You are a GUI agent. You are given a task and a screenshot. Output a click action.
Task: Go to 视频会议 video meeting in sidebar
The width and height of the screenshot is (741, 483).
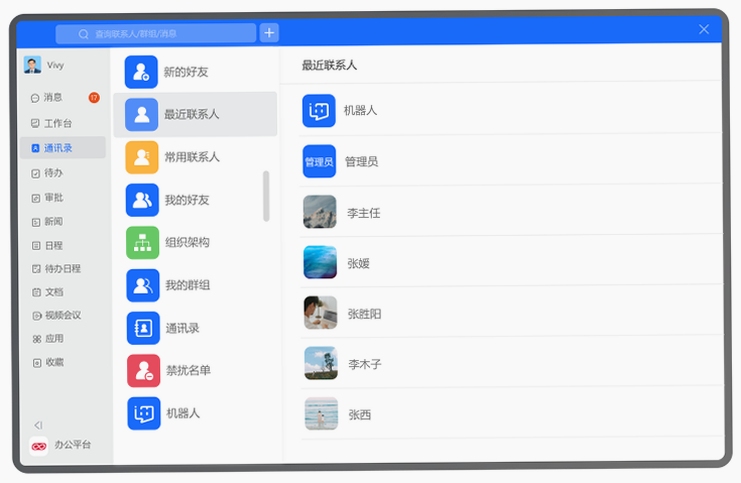tap(63, 315)
